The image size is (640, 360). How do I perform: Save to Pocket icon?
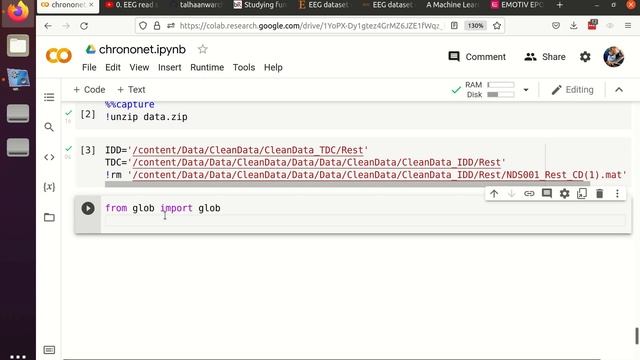[556, 26]
